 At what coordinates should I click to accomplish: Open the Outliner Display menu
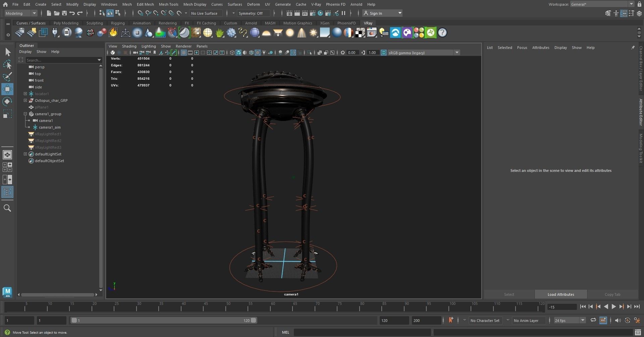point(25,52)
